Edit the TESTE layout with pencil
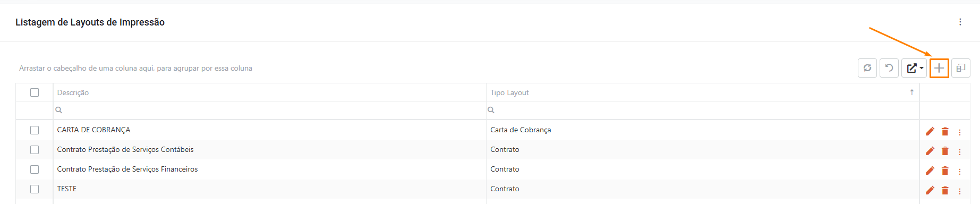This screenshot has width=980, height=204. 930,190
